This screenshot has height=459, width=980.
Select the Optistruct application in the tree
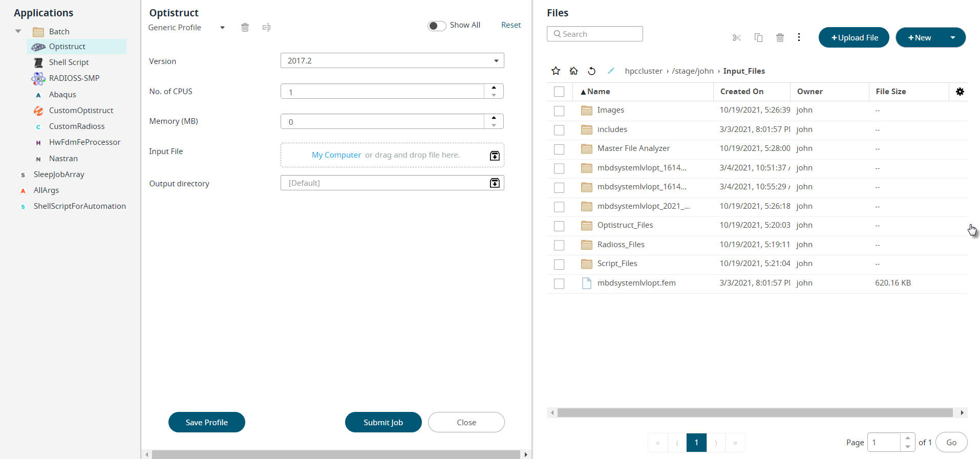77,47
